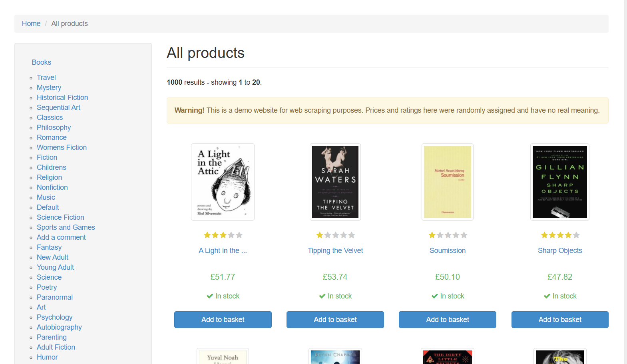Open Sports and Games category

[66, 227]
